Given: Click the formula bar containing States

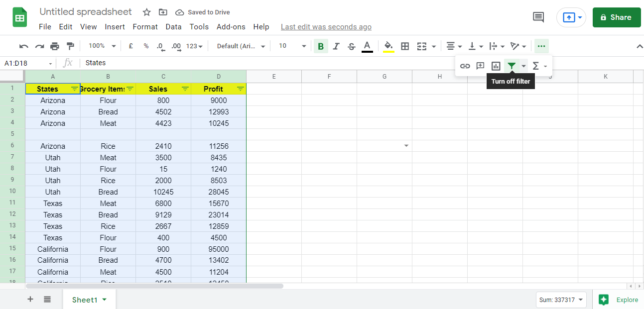Looking at the screenshot, I should point(361,63).
